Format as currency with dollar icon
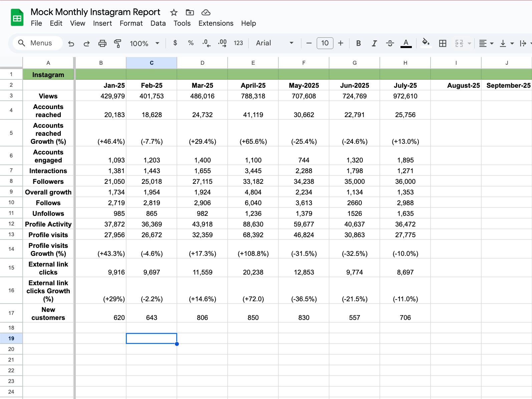Screen dimensions: 532x399 (x=175, y=43)
